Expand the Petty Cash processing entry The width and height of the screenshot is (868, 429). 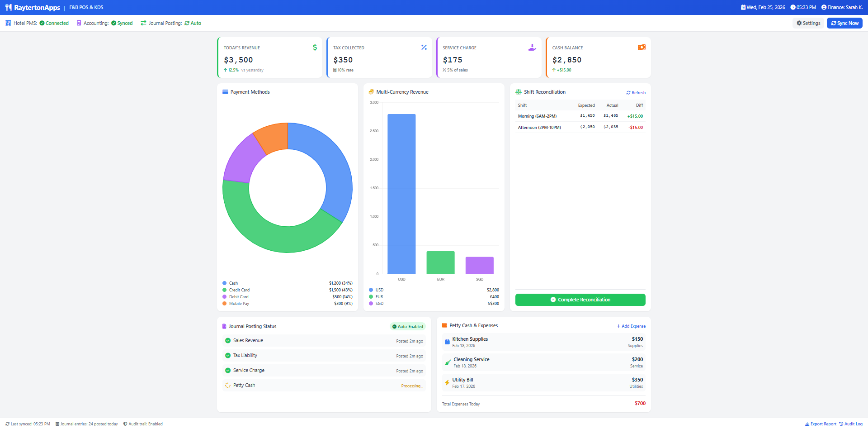(324, 385)
